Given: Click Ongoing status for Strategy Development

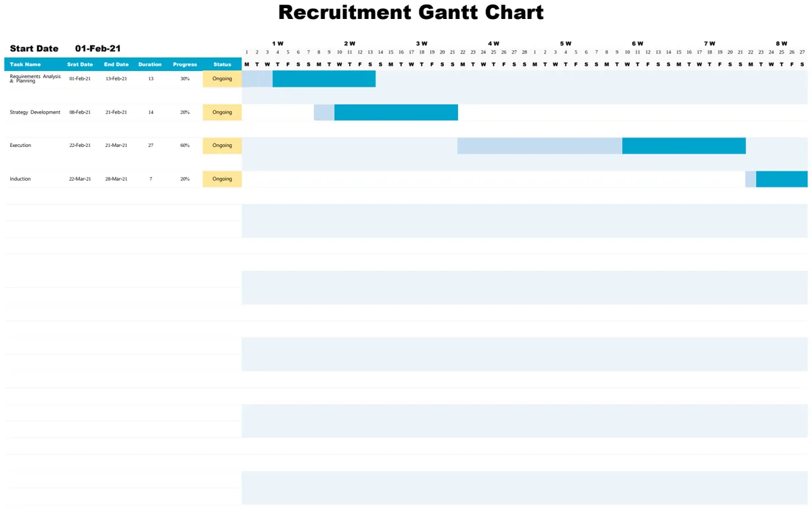Looking at the screenshot, I should [222, 112].
